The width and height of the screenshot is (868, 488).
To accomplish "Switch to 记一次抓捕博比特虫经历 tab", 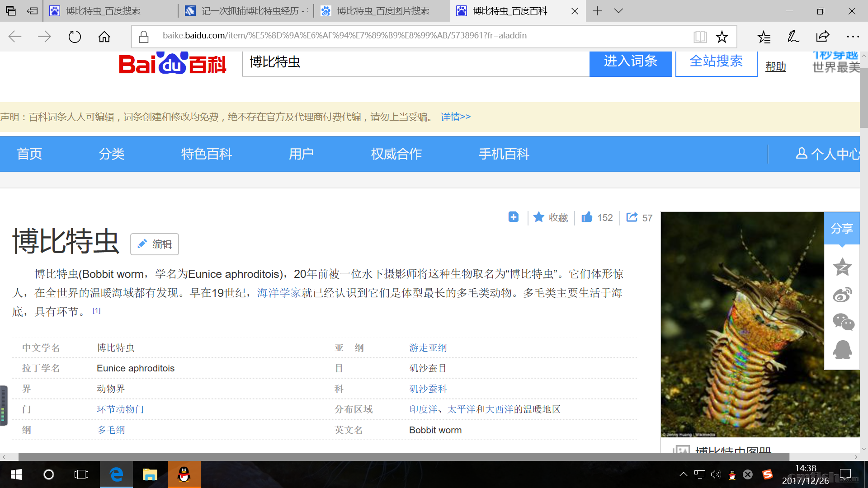I will coord(246,11).
